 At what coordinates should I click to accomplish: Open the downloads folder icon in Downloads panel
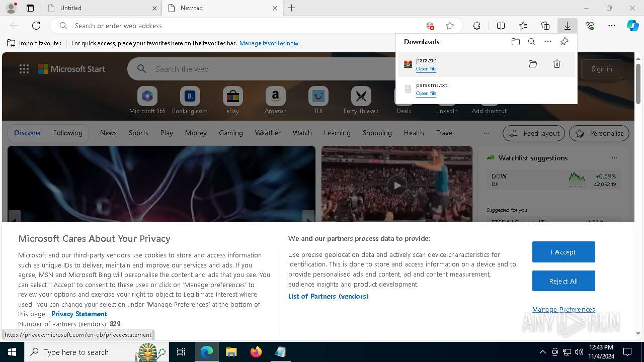pyautogui.click(x=516, y=42)
